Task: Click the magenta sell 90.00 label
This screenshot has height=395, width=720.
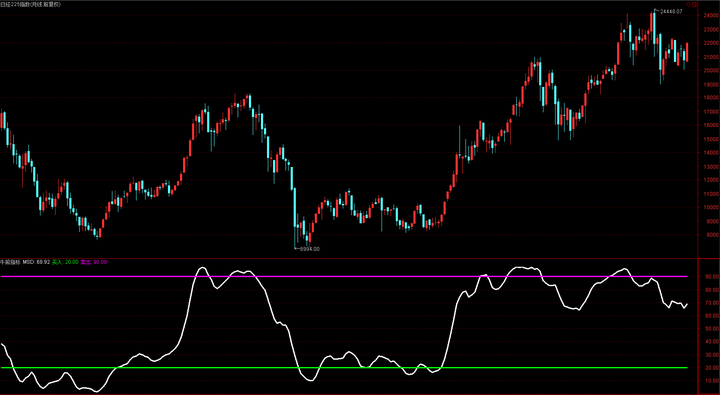Action: click(94, 262)
